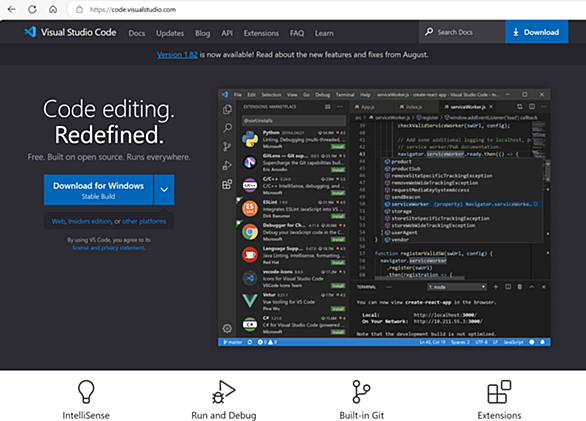Focus the code.visualstudio.com address bar

point(133,10)
